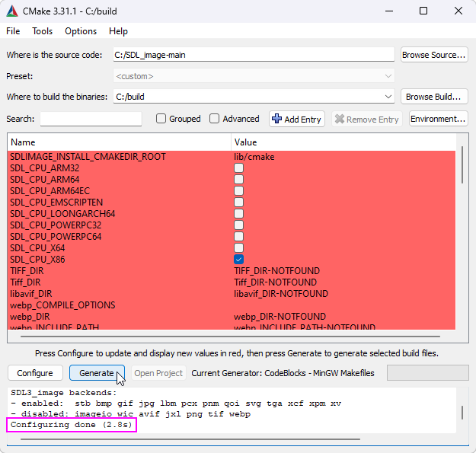
Task: Enable the Grouped checkbox
Action: pyautogui.click(x=161, y=119)
